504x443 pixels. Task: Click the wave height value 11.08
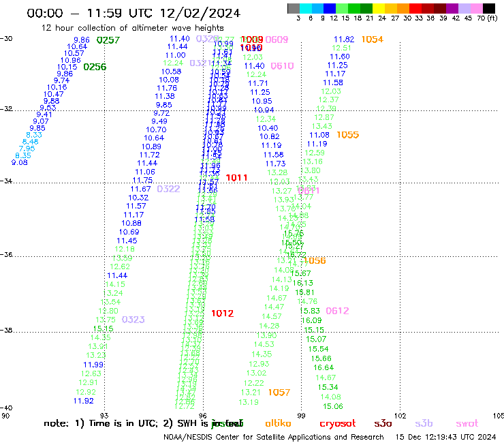(x=319, y=135)
